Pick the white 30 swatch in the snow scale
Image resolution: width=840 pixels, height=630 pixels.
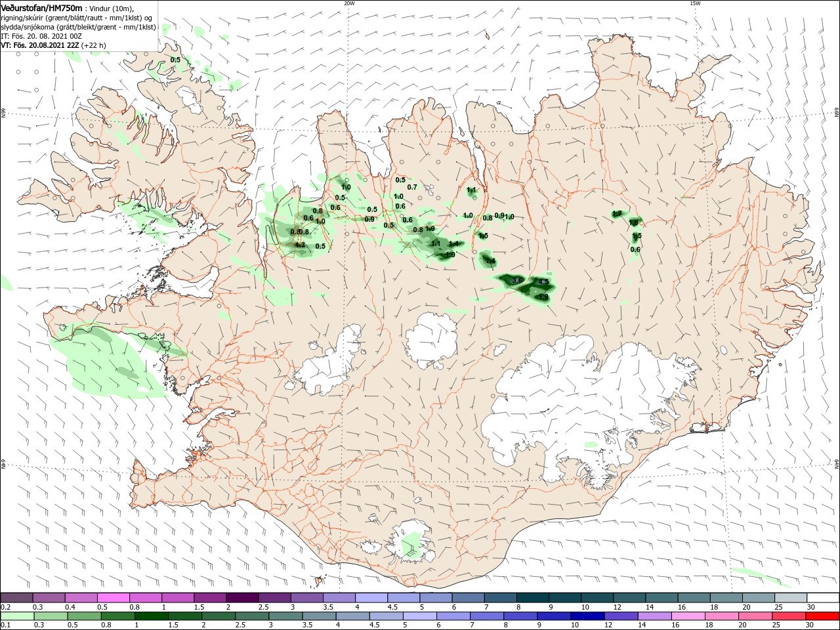tap(823, 598)
